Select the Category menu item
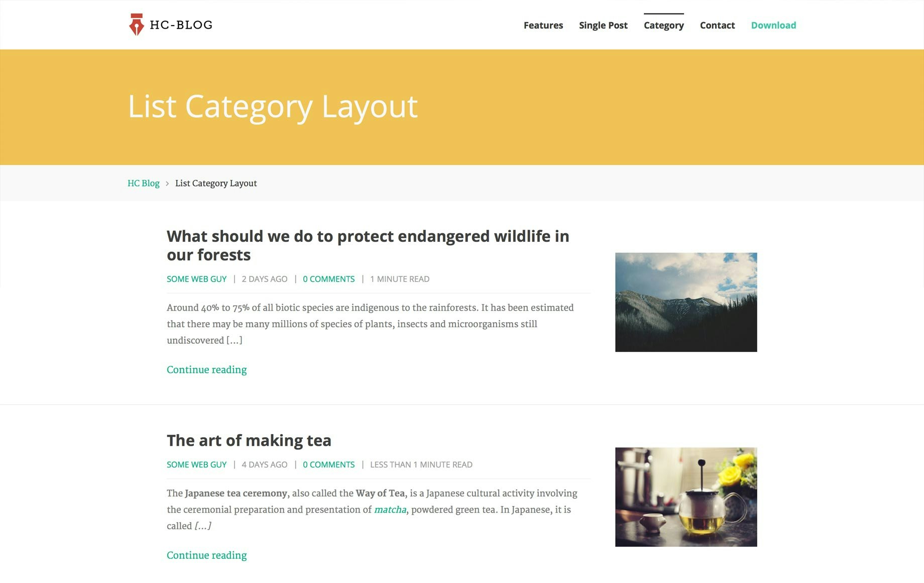This screenshot has height=583, width=924. 664,25
